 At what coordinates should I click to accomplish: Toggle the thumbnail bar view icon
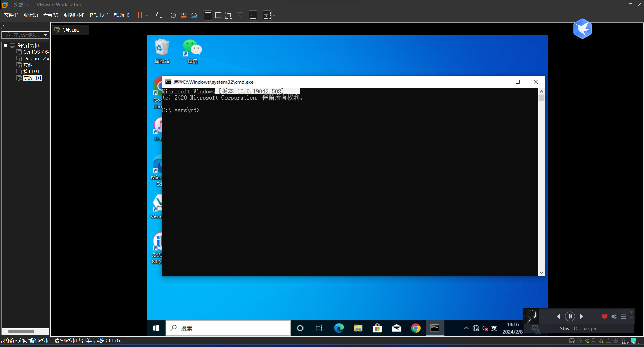pyautogui.click(x=218, y=15)
